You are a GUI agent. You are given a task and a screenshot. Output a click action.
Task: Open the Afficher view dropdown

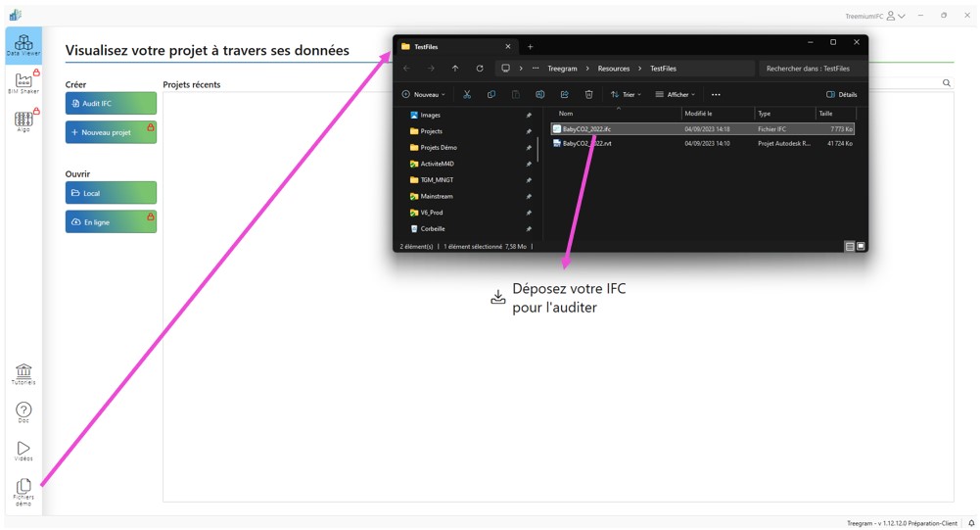point(675,95)
